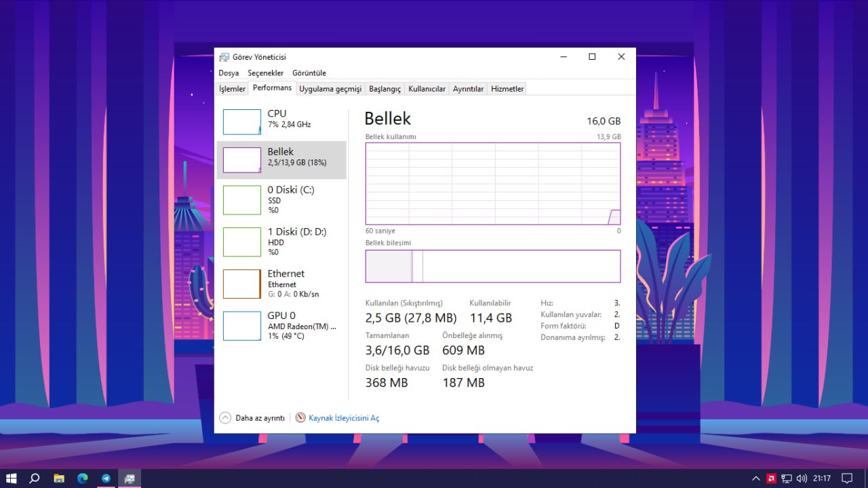The width and height of the screenshot is (868, 488).
Task: Open the volume speaker tray icon
Action: pos(802,478)
